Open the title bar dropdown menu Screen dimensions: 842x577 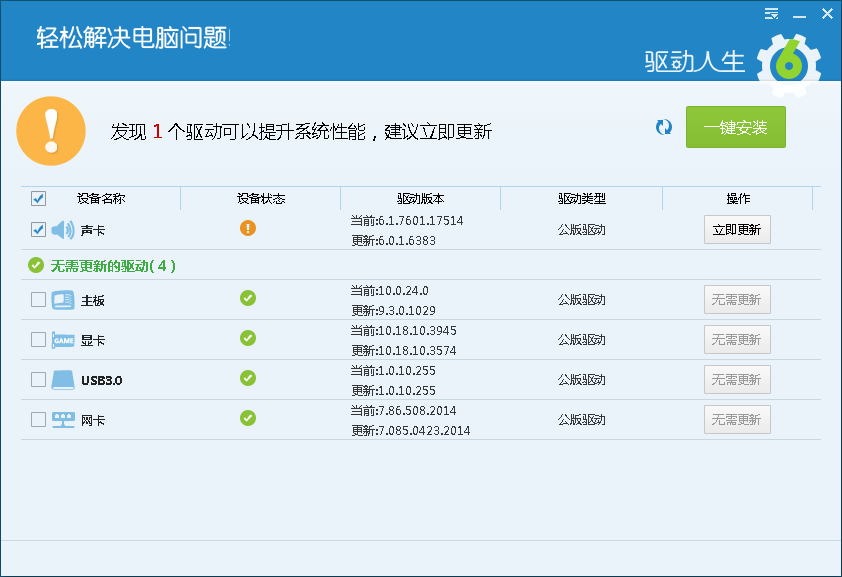click(x=771, y=13)
